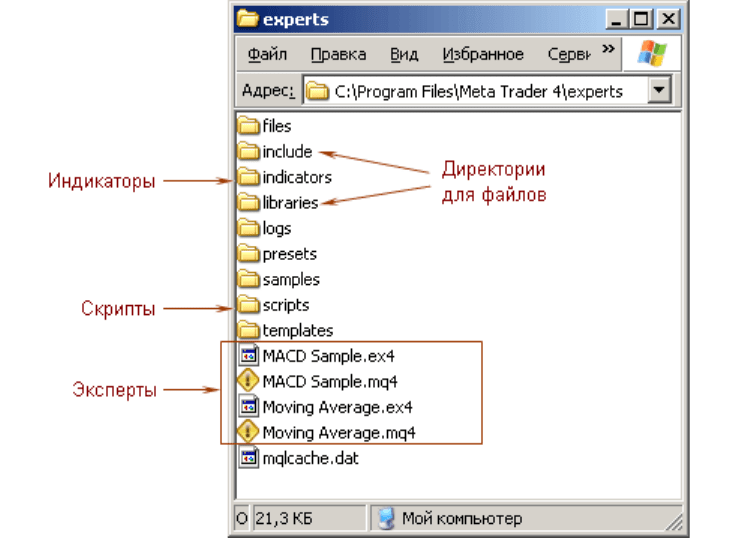Click the '21,3 КБ' status bar size
Viewport: 750px width, 538px height.
284,518
